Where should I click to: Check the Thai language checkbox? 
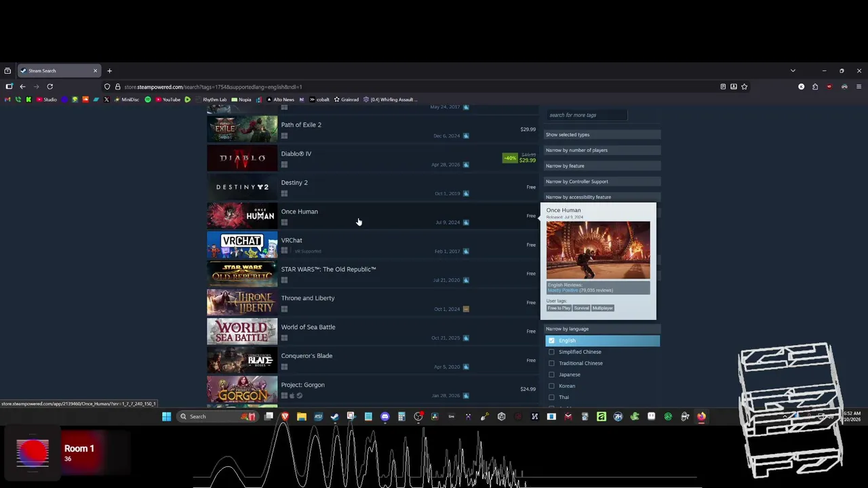pyautogui.click(x=551, y=397)
